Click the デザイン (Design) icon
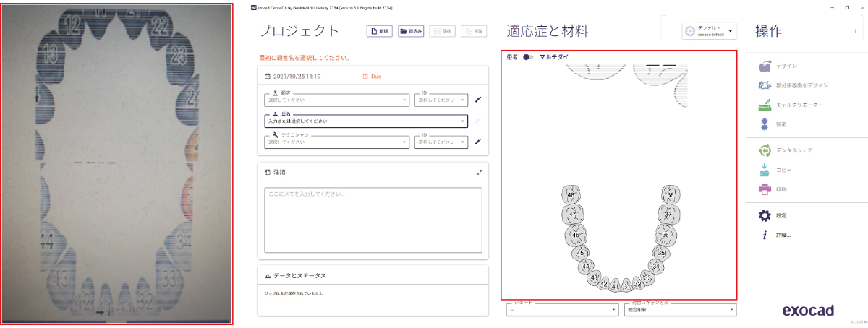 pos(765,66)
